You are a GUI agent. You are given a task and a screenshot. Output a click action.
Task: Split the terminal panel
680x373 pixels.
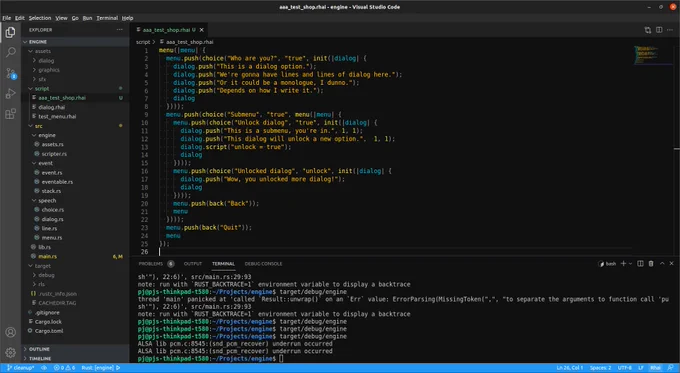640,263
